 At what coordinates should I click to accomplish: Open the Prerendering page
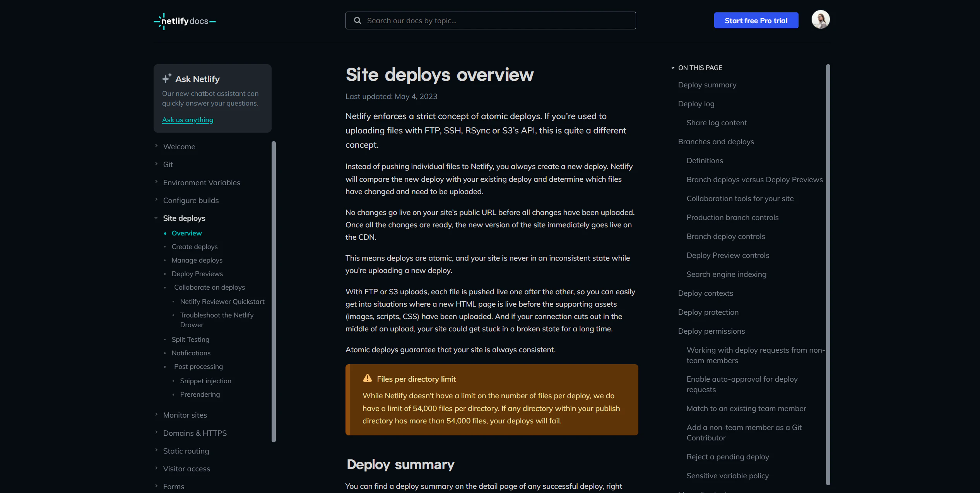coord(200,394)
